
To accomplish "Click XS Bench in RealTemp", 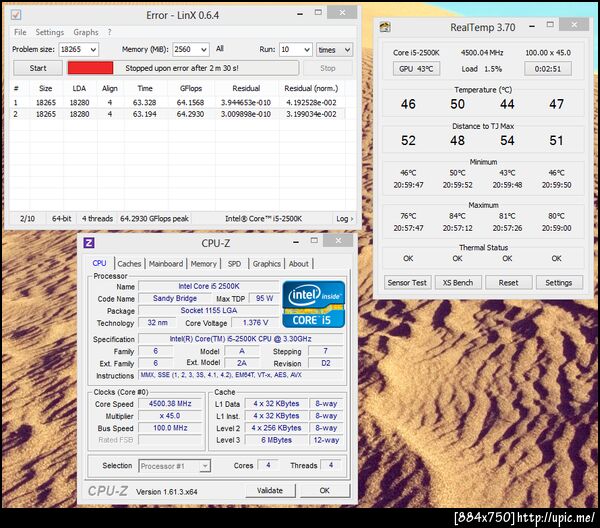I will (x=458, y=283).
